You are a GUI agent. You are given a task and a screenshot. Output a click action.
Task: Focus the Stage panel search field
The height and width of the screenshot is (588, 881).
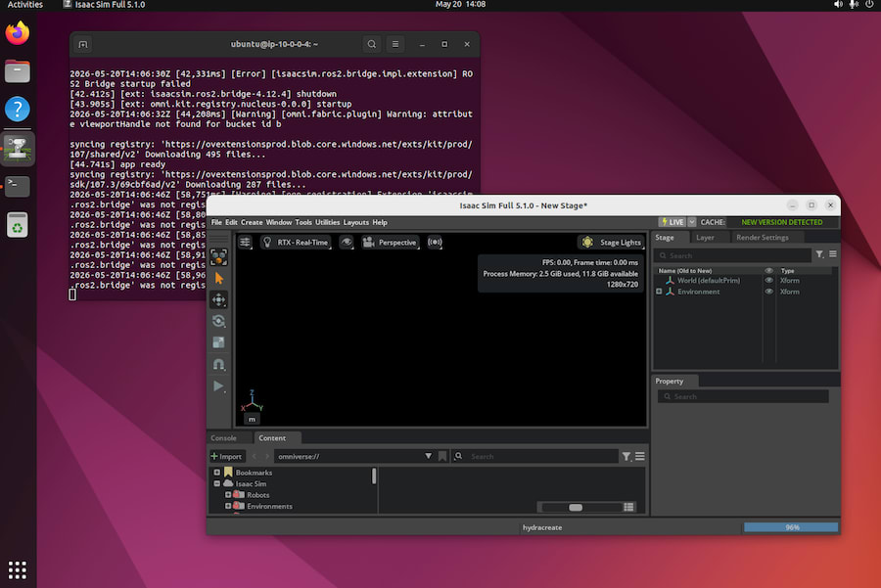coord(733,255)
